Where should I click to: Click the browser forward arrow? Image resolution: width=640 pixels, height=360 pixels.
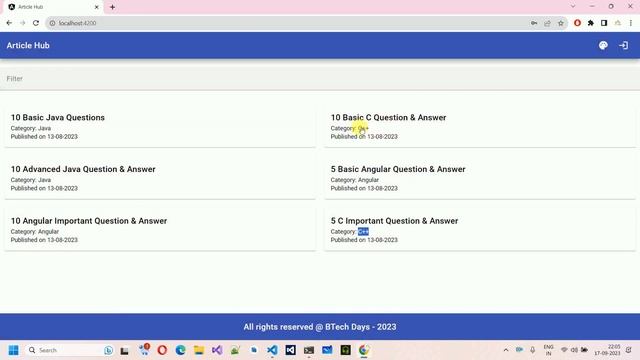(22, 23)
